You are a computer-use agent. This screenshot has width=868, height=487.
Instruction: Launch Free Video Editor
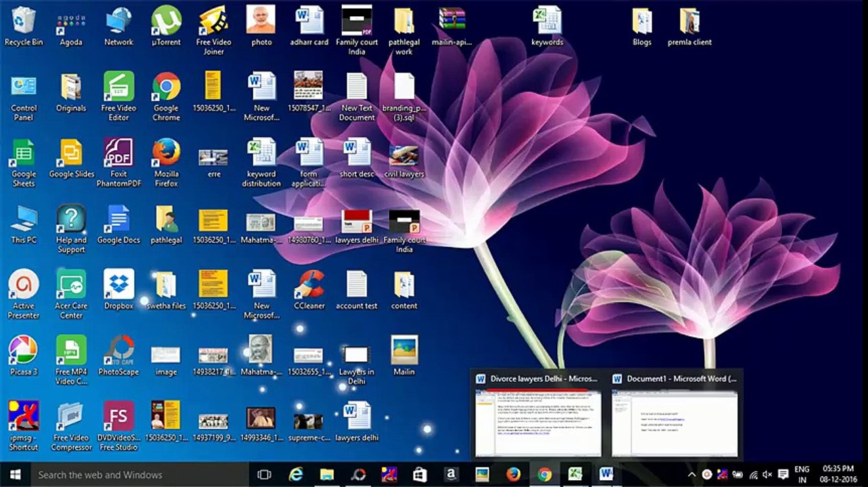coord(118,97)
